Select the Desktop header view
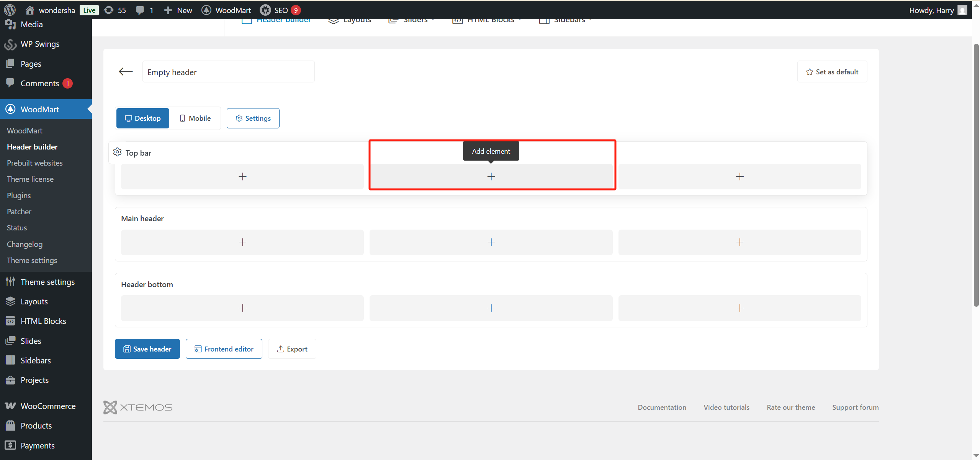Viewport: 980px width, 460px height. 142,118
